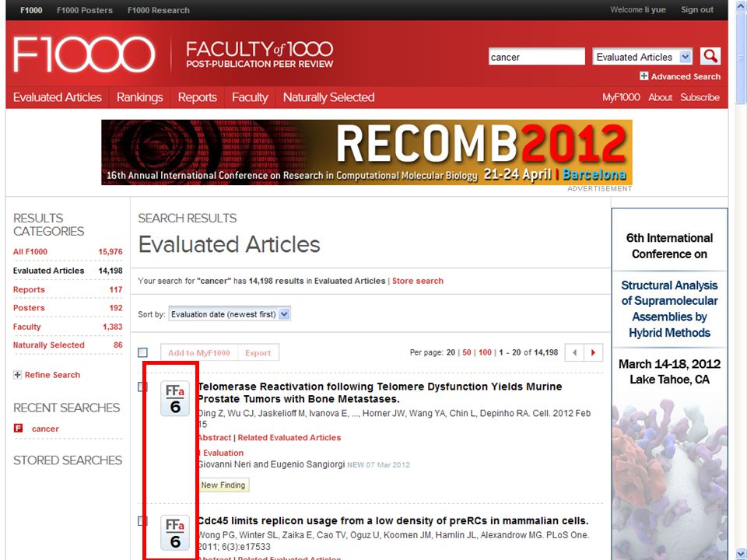The width and height of the screenshot is (747, 560).
Task: Open the F1000 logo home link
Action: [84, 54]
